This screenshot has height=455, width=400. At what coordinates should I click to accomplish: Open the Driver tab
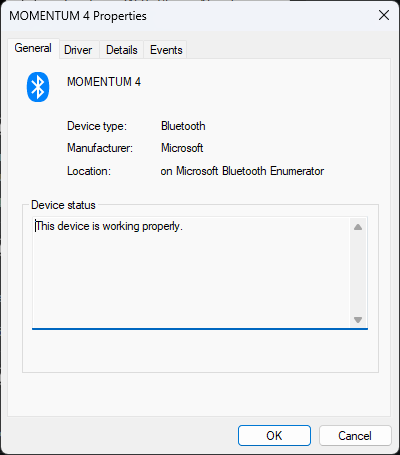point(78,50)
